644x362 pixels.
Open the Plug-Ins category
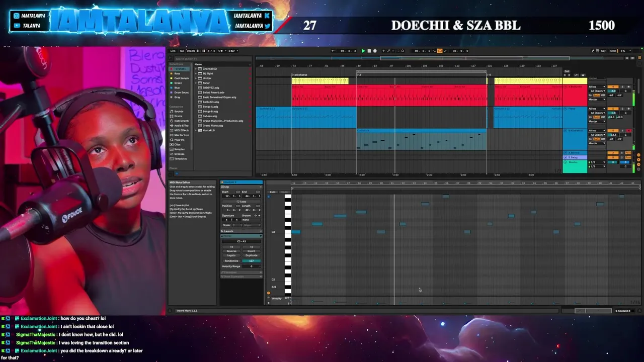click(179, 140)
